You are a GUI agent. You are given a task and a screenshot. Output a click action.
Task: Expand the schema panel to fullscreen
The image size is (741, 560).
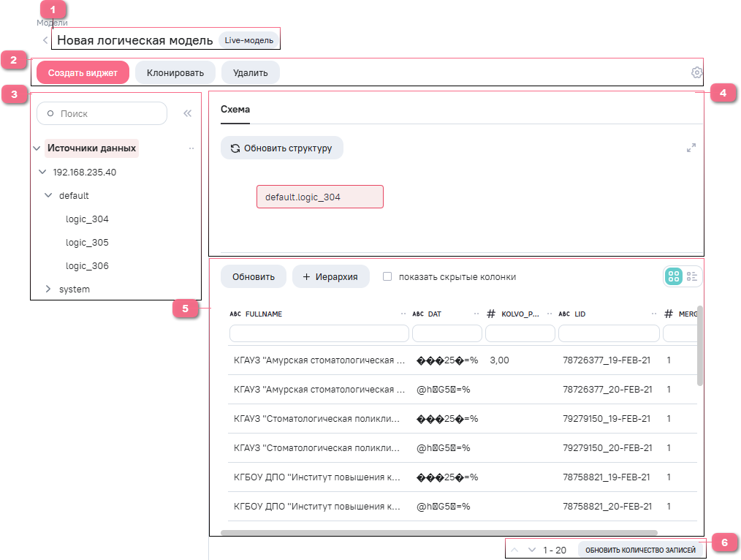click(x=691, y=148)
